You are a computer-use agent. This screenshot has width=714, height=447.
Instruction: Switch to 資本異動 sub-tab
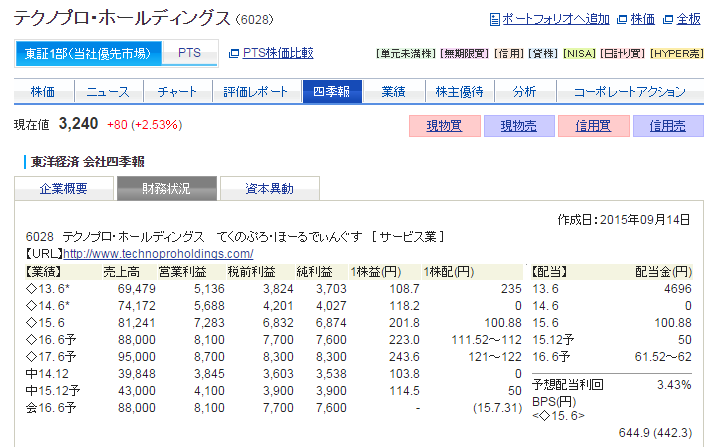pyautogui.click(x=270, y=188)
